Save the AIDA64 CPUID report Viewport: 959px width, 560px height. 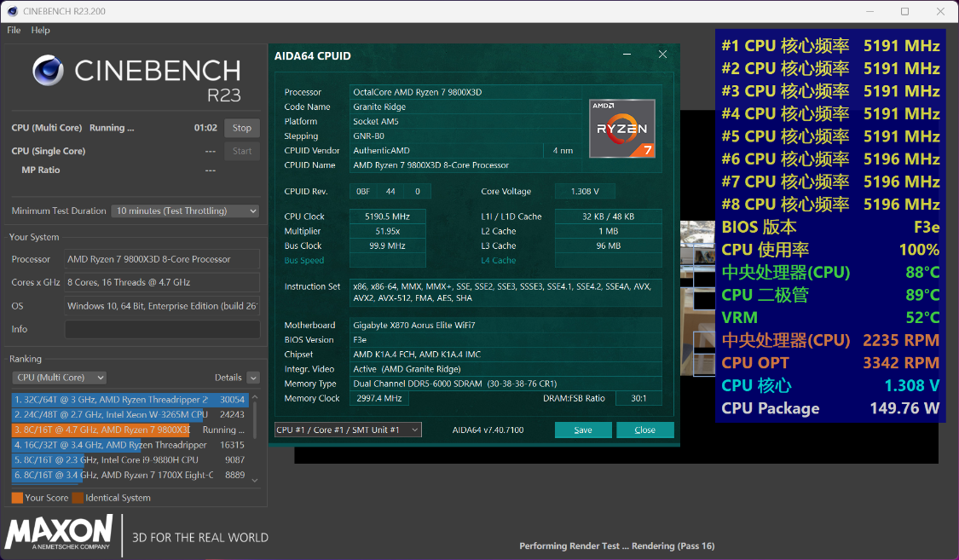click(x=583, y=430)
